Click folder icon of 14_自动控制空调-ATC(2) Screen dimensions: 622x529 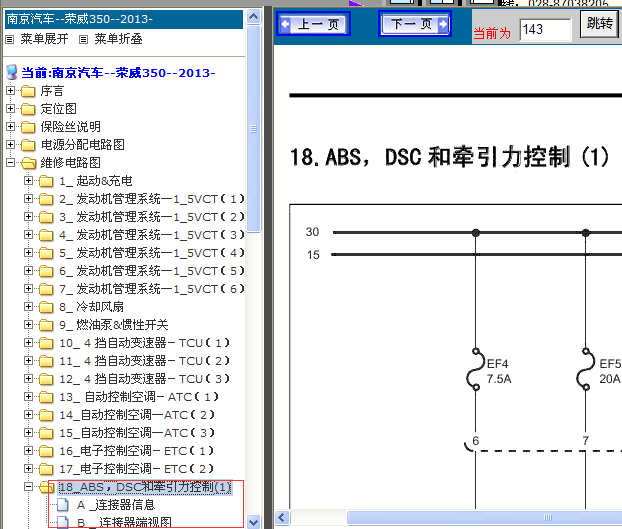(x=46, y=415)
